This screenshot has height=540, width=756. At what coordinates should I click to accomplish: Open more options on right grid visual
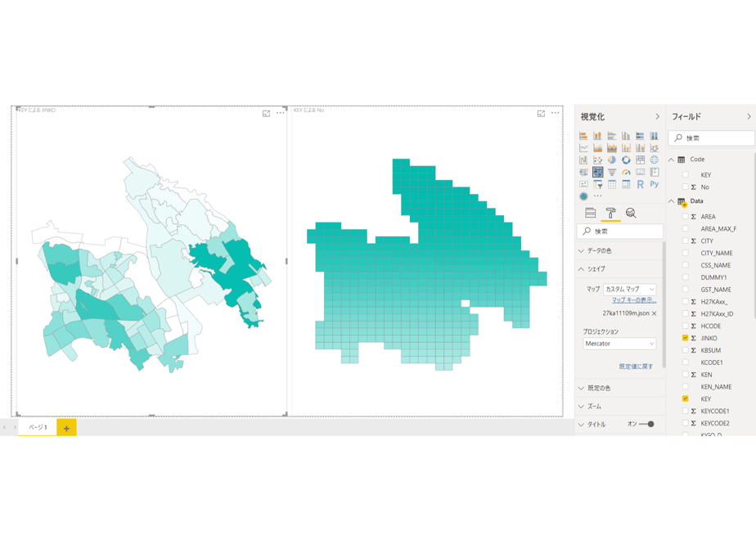(x=555, y=113)
